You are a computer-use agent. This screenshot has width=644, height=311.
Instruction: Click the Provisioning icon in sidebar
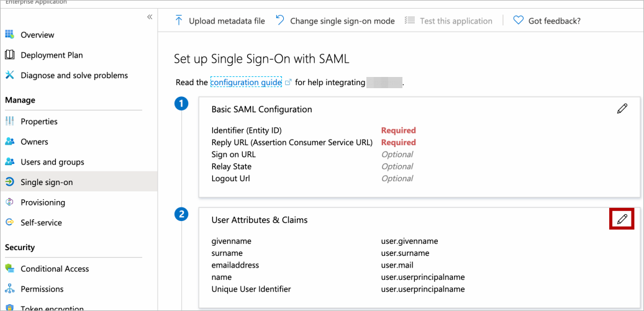[10, 202]
